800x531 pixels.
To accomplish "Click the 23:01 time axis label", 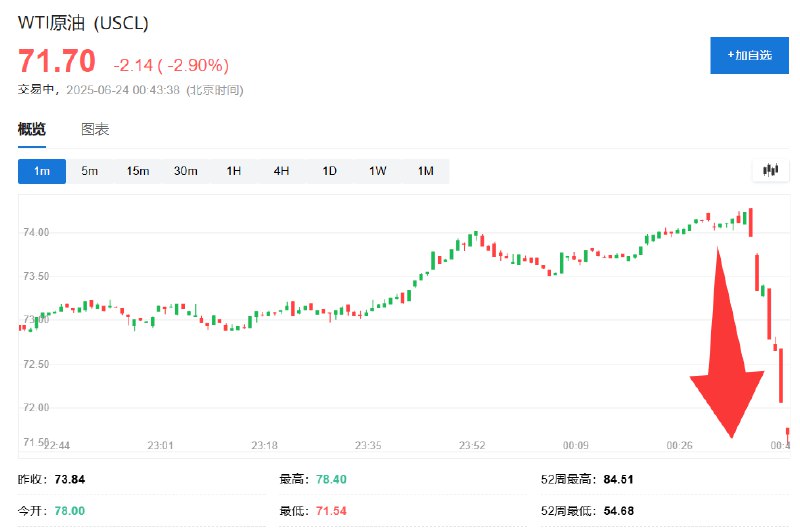I will (160, 445).
